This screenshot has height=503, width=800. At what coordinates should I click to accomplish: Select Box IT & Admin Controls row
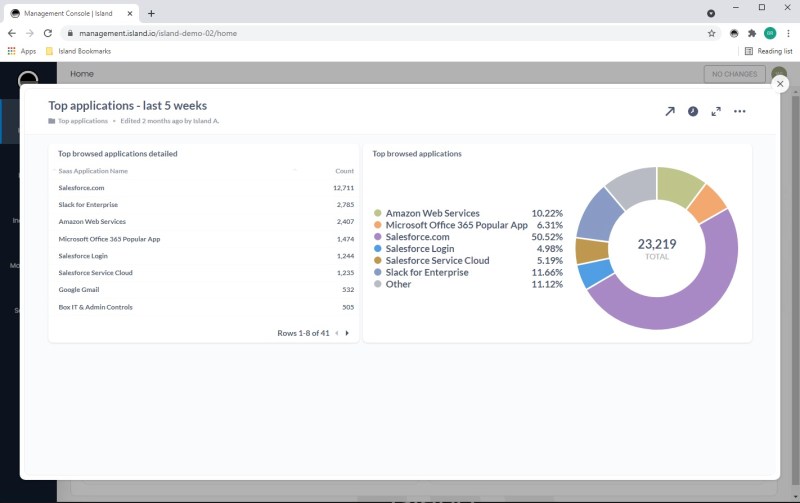tap(206, 307)
